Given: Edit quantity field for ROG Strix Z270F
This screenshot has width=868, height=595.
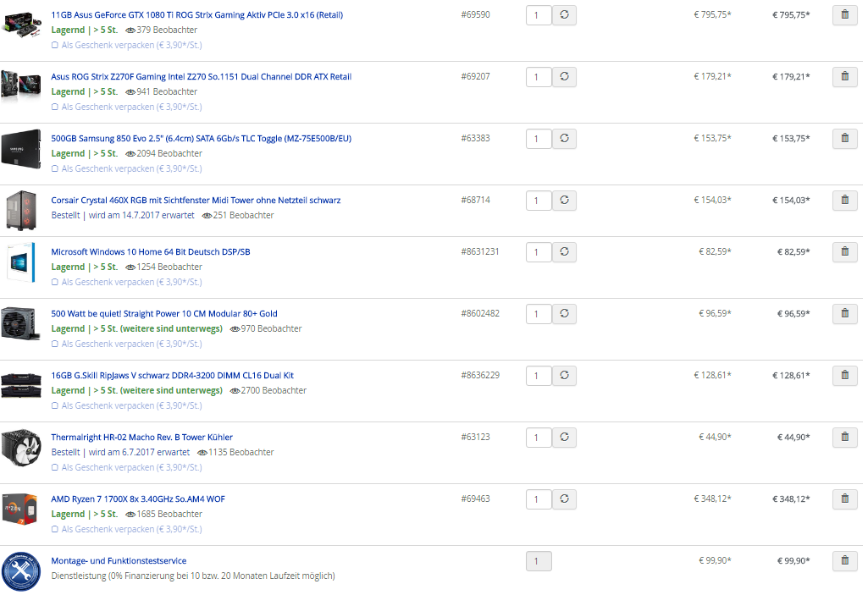Looking at the screenshot, I should point(539,77).
